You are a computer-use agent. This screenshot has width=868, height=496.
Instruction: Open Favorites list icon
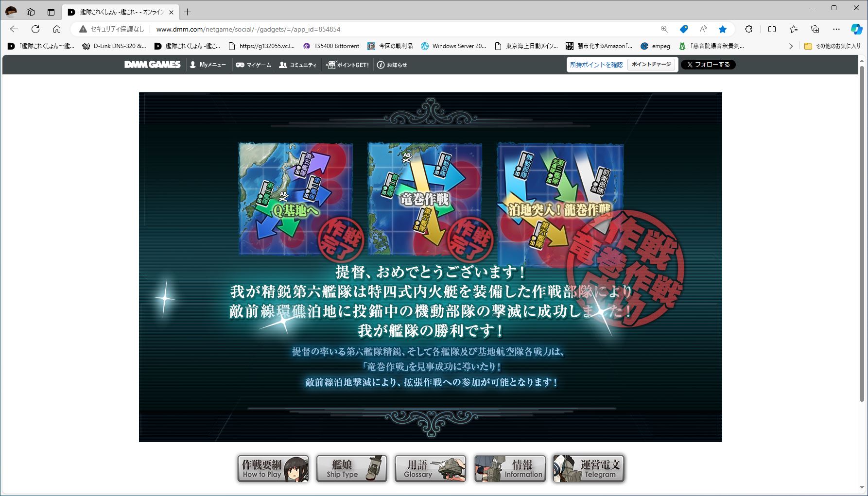(x=794, y=29)
